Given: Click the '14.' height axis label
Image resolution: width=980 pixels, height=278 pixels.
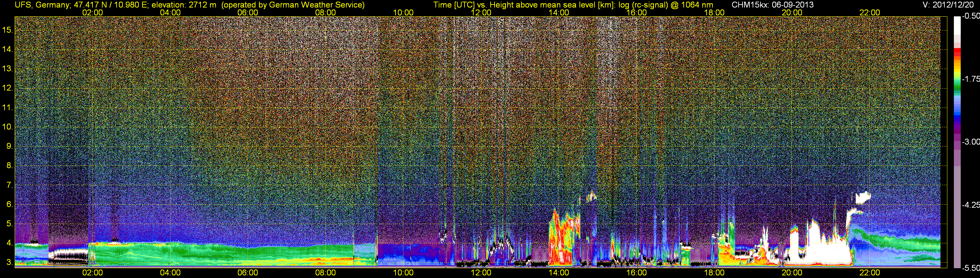Looking at the screenshot, I should [x=8, y=49].
